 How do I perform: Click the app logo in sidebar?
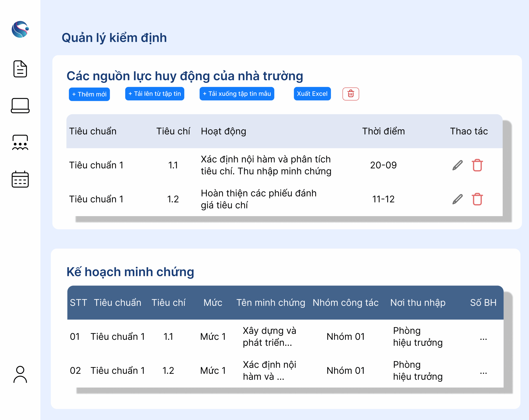point(20,29)
